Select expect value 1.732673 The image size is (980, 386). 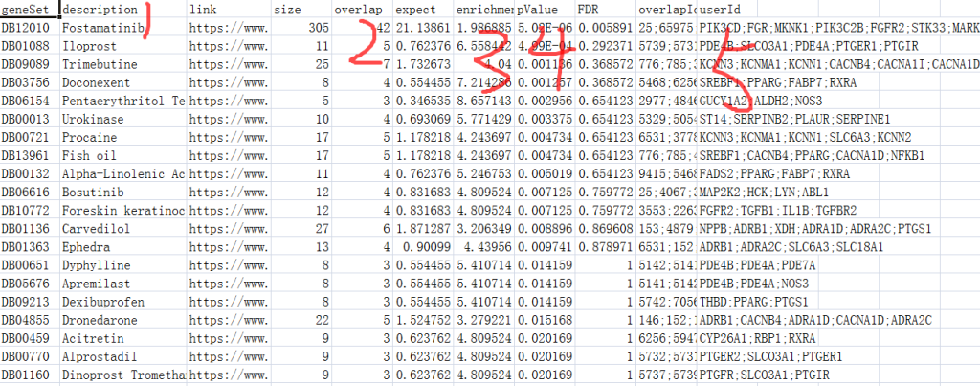[x=423, y=64]
